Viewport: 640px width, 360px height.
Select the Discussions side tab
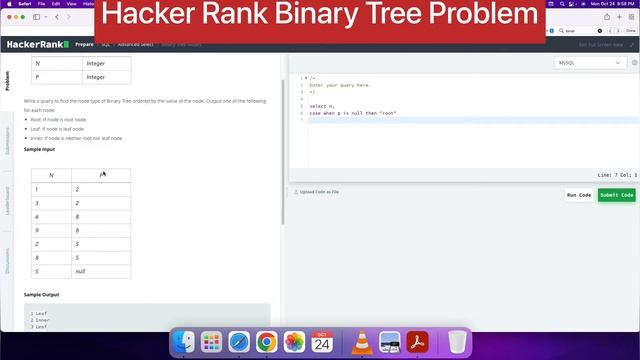click(7, 261)
